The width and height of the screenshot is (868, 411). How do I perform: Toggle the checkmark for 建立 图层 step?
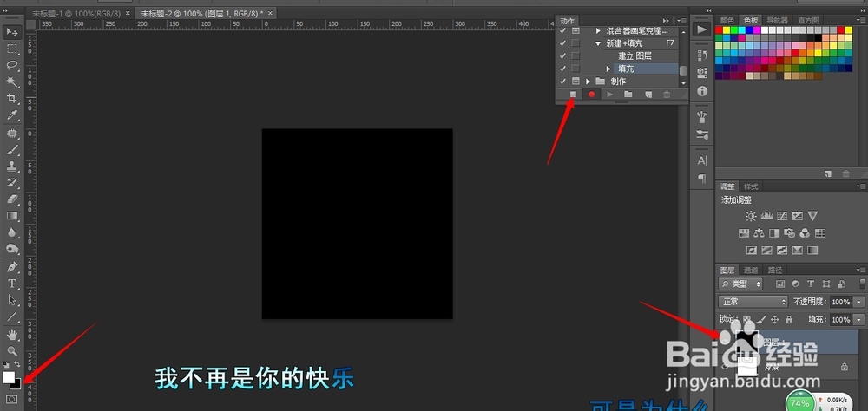pos(563,55)
